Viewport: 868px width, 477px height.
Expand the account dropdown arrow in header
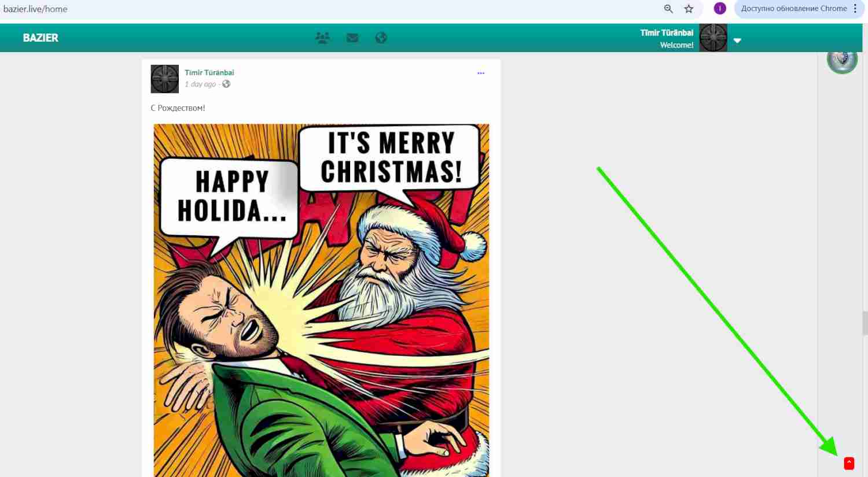click(x=737, y=40)
